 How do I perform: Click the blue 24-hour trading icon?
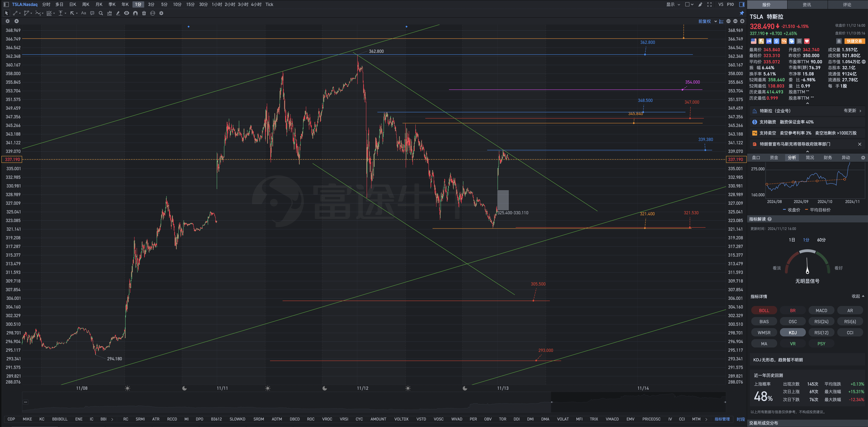click(x=769, y=41)
